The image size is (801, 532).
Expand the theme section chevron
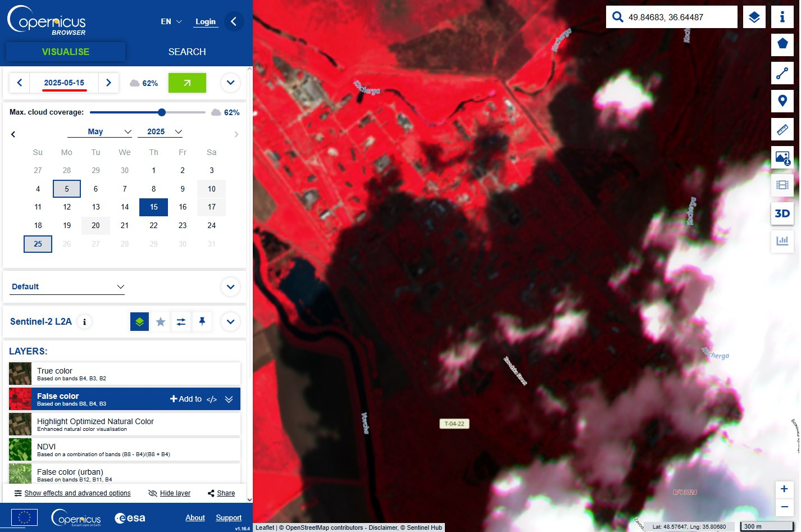(x=230, y=287)
